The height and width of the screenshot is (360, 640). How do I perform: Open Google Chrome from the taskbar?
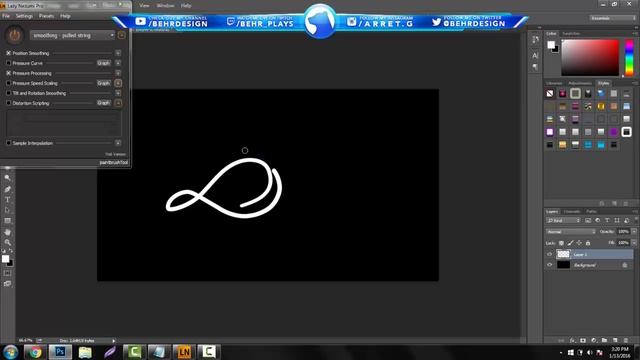[x=35, y=352]
